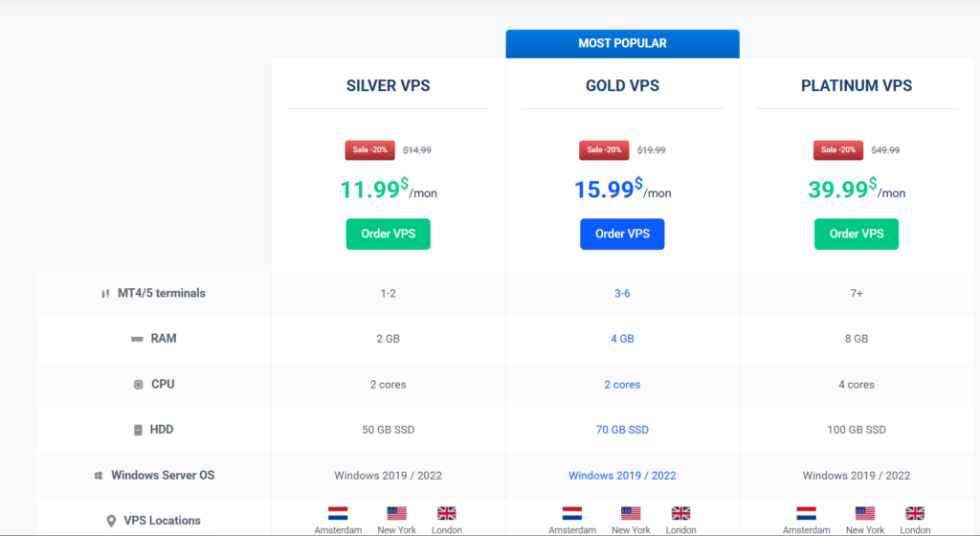Click the Windows Server OS logo icon
The height and width of the screenshot is (536, 980).
coord(99,476)
